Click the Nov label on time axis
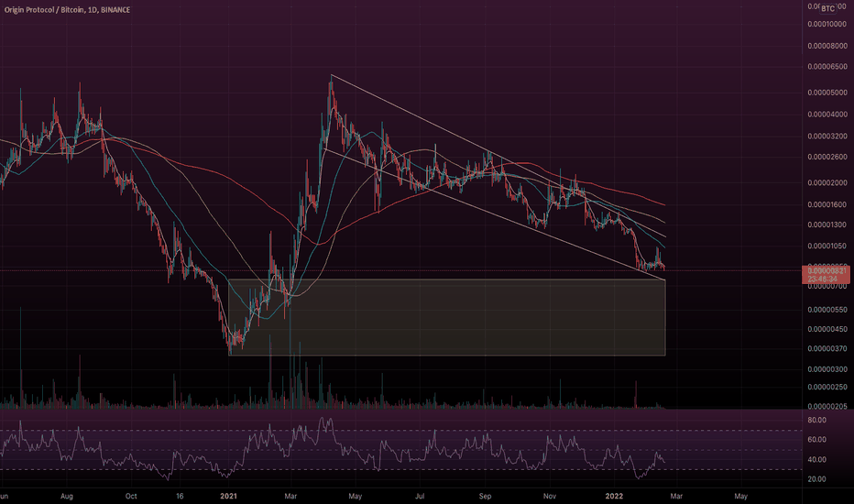The width and height of the screenshot is (854, 504). click(x=550, y=497)
